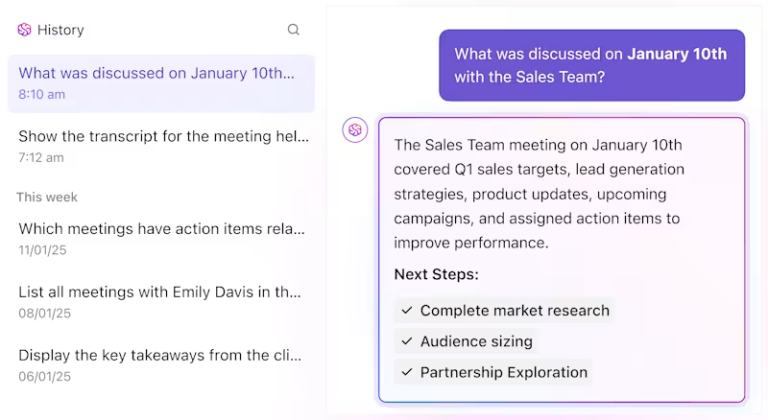Click the 'Partnership Exploration' next step
Screen dimensions: 768x420
point(503,373)
